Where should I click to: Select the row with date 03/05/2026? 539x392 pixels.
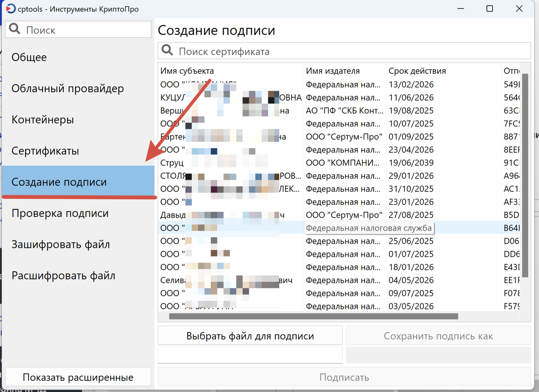click(x=339, y=306)
